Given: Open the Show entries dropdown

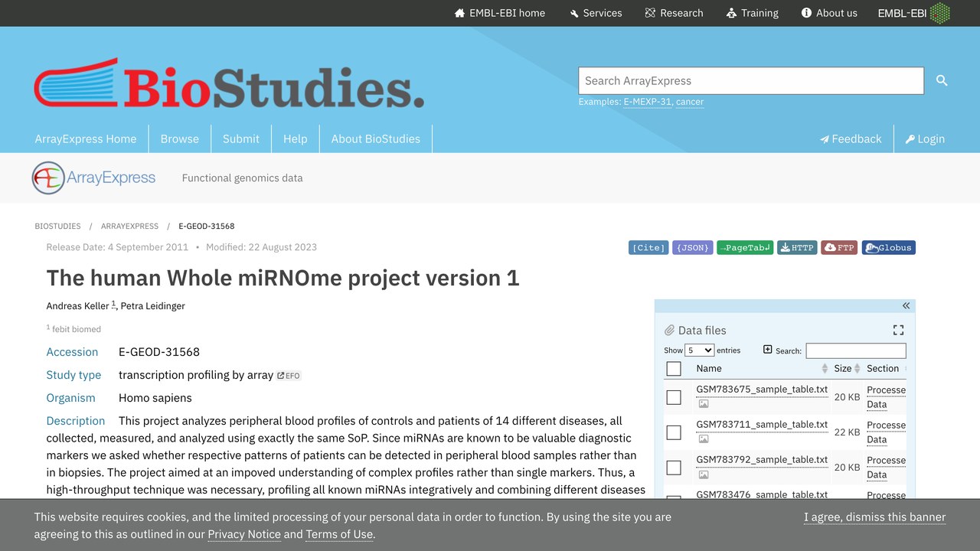Looking at the screenshot, I should tap(700, 350).
